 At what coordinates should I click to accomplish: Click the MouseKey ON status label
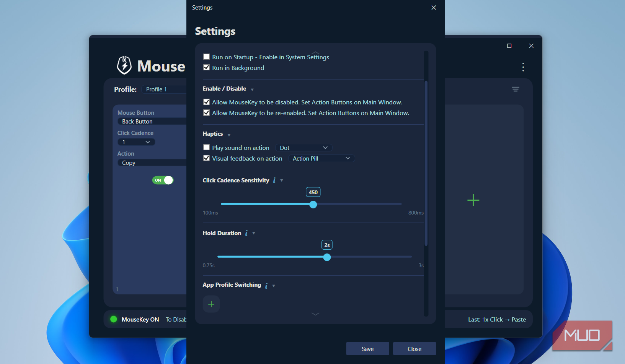tap(140, 320)
